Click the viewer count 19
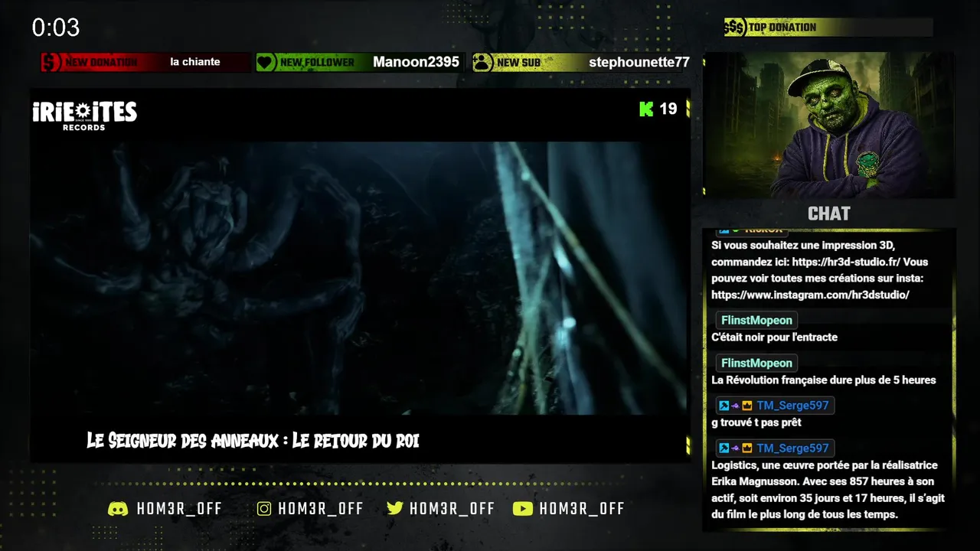This screenshot has width=980, height=551. (x=668, y=109)
